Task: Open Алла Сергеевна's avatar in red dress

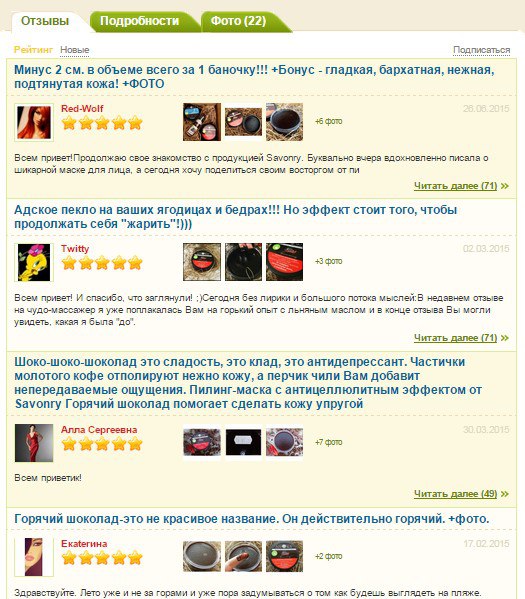Action: click(x=34, y=443)
